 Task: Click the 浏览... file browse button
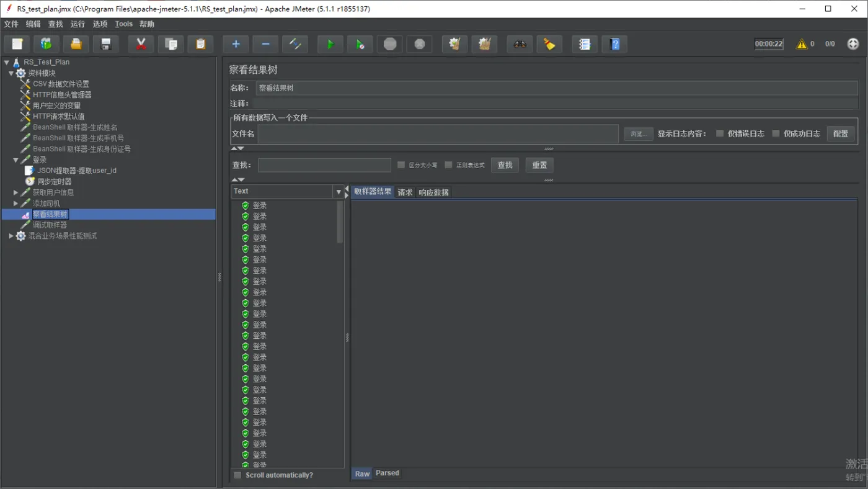point(638,134)
